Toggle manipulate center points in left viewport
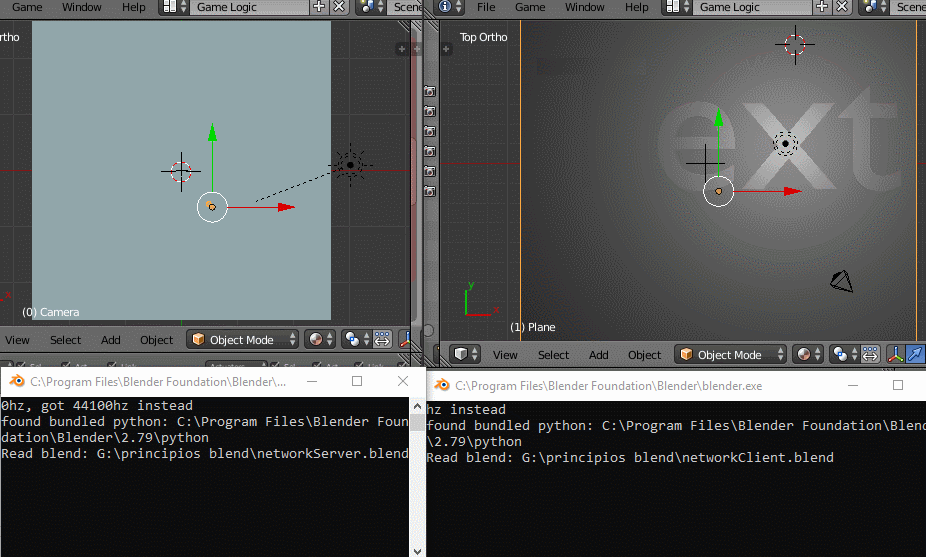Screen dimensions: 926x557 pyautogui.click(x=382, y=340)
